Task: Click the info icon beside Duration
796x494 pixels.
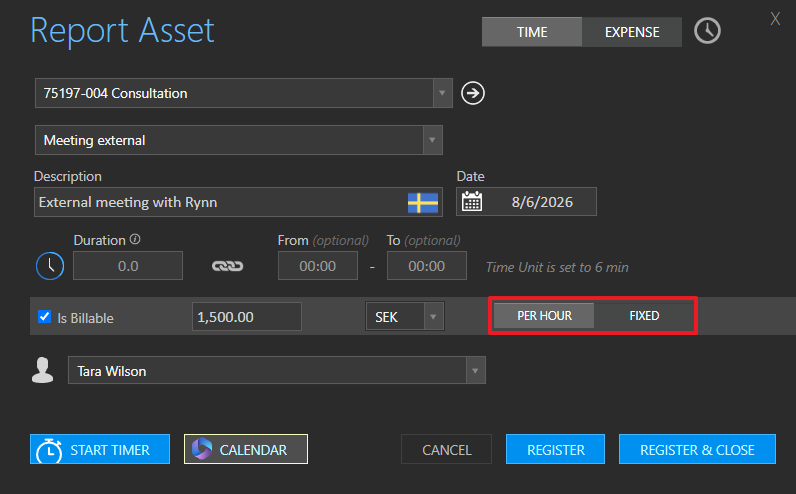Action: click(x=135, y=239)
